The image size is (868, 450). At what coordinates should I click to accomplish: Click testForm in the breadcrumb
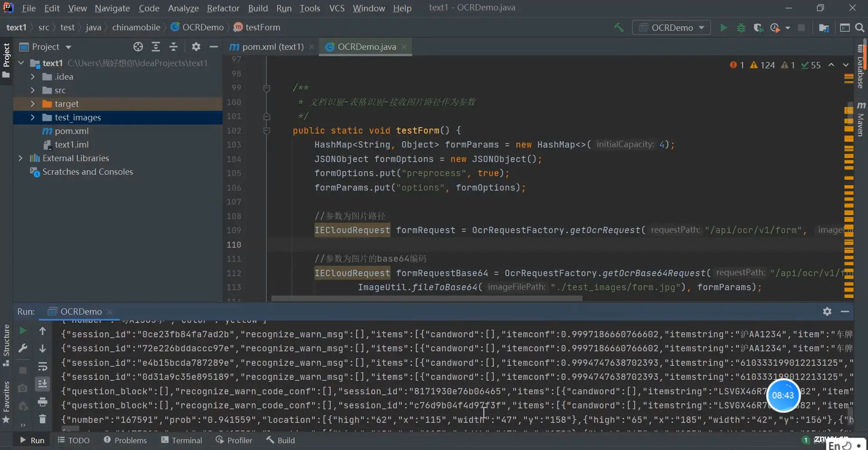(263, 27)
